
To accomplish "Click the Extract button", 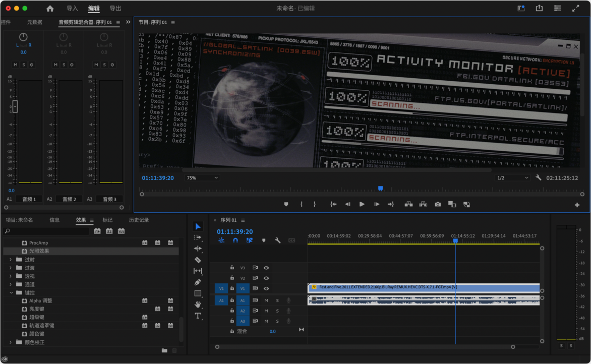I will [x=423, y=204].
